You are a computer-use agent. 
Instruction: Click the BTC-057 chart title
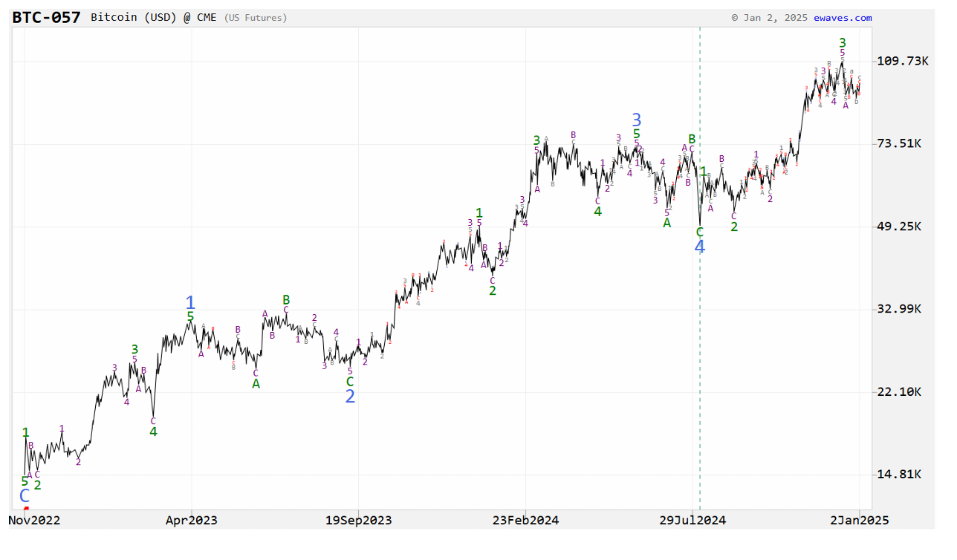(x=46, y=17)
